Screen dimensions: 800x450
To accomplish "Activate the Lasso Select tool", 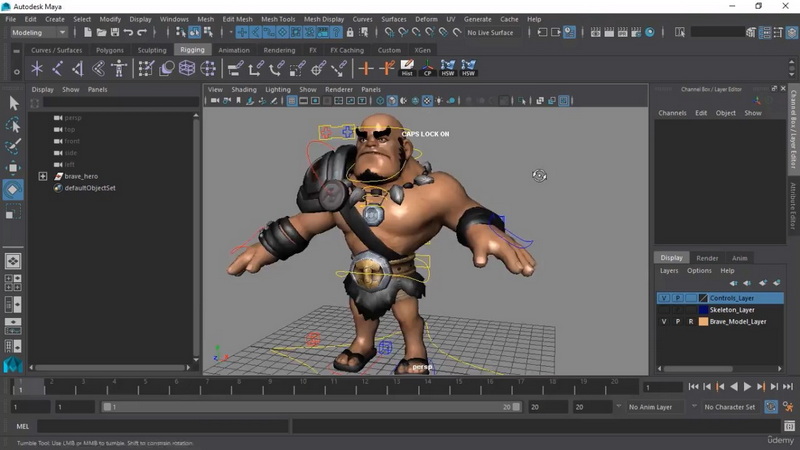I will pyautogui.click(x=13, y=125).
